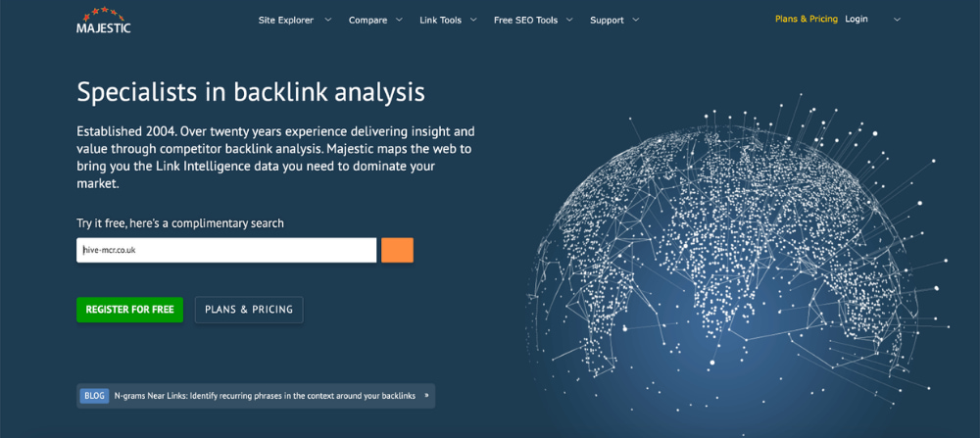
Task: Expand the chevron next to Support
Action: click(x=636, y=20)
